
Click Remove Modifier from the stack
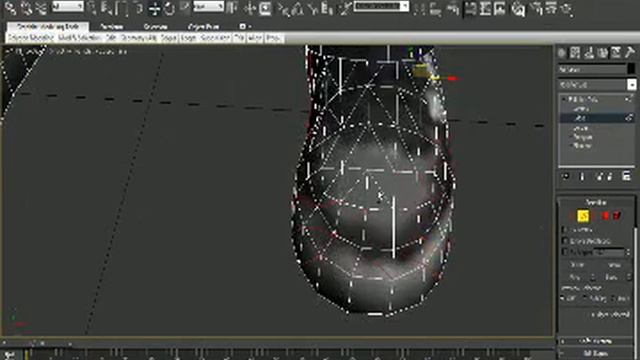(609, 176)
